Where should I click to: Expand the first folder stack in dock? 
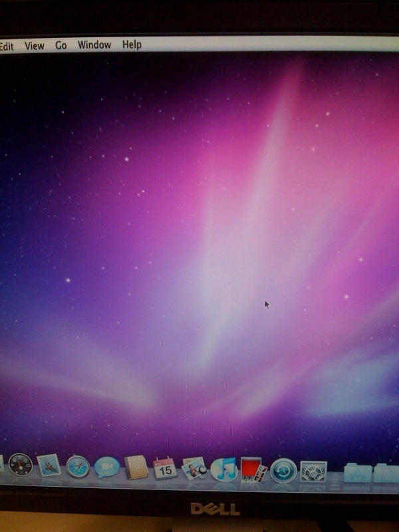[x=357, y=473]
